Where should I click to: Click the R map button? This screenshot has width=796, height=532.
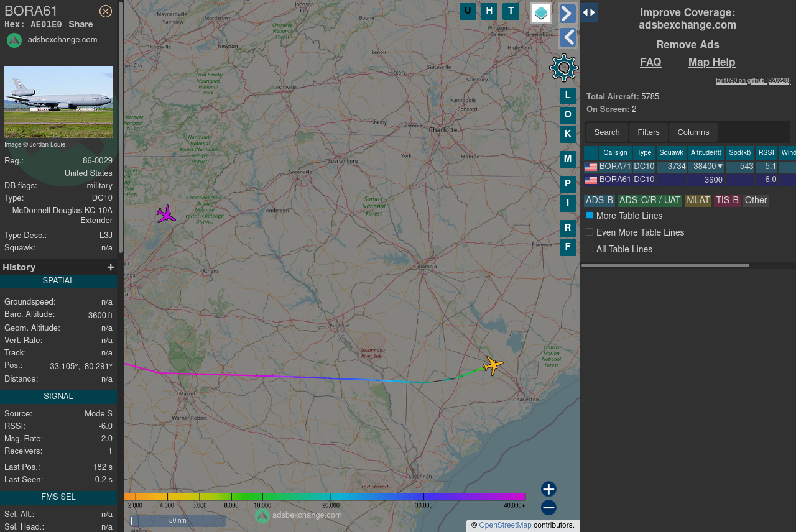pyautogui.click(x=568, y=228)
